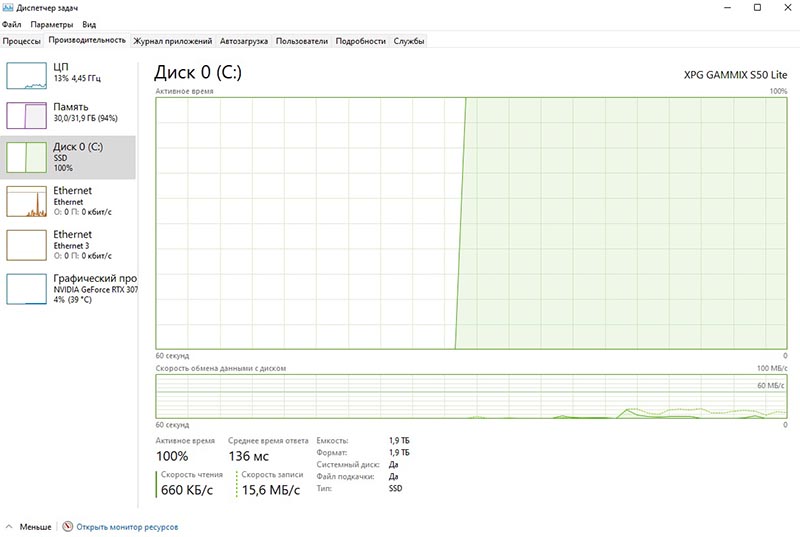800x537 pixels.
Task: Open the Параметры menu
Action: click(x=51, y=24)
